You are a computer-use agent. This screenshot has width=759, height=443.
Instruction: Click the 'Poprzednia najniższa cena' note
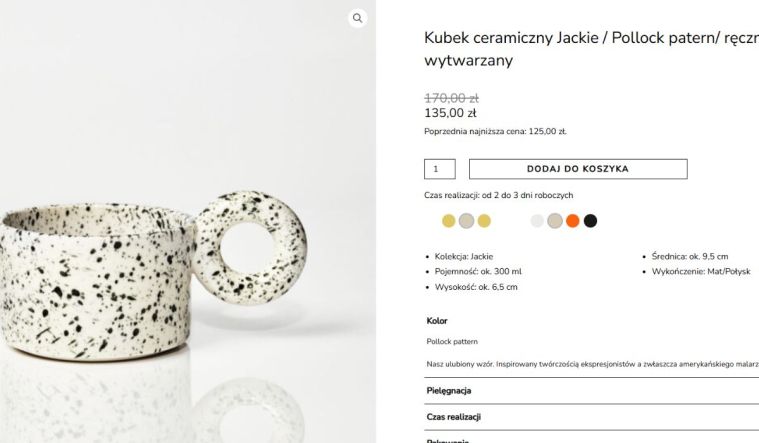coord(495,131)
